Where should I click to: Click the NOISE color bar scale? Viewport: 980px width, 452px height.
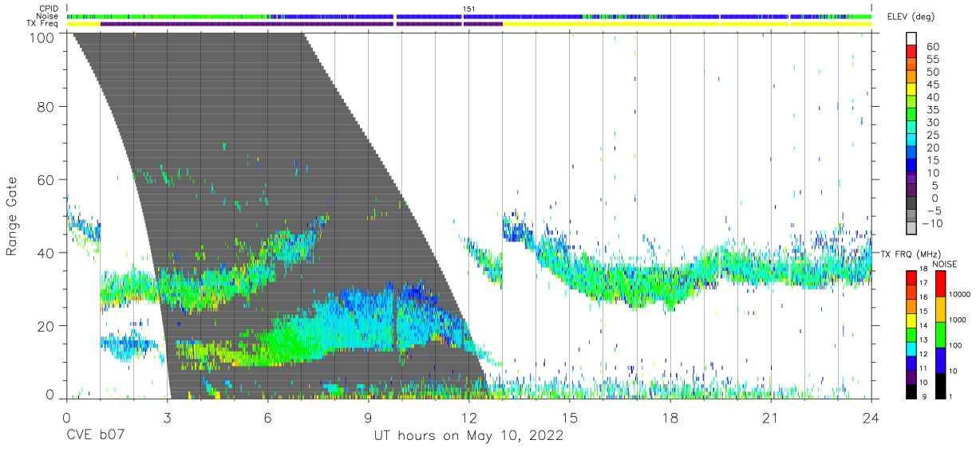940,334
